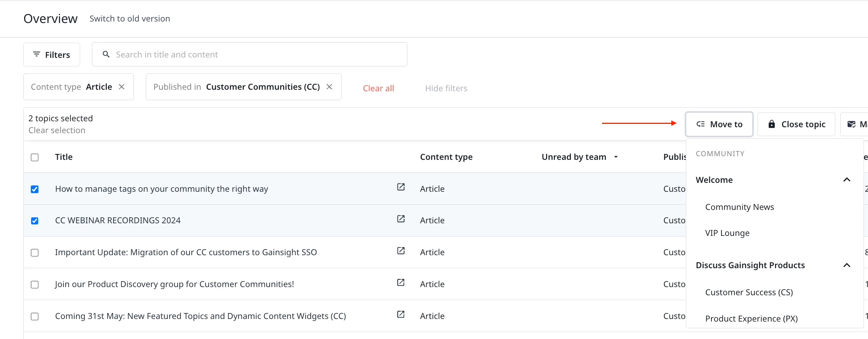
Task: Uncheck the tags management article checkbox
Action: click(x=35, y=189)
